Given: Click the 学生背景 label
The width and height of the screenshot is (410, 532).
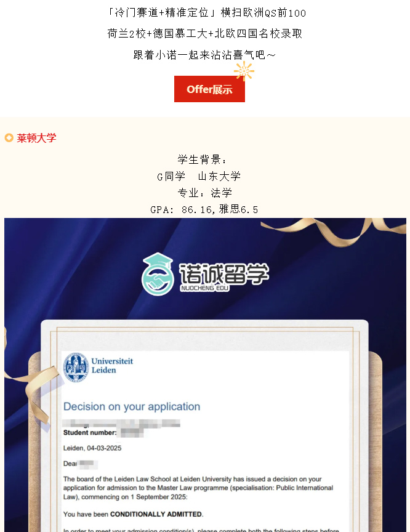Looking at the screenshot, I should click(x=202, y=159).
